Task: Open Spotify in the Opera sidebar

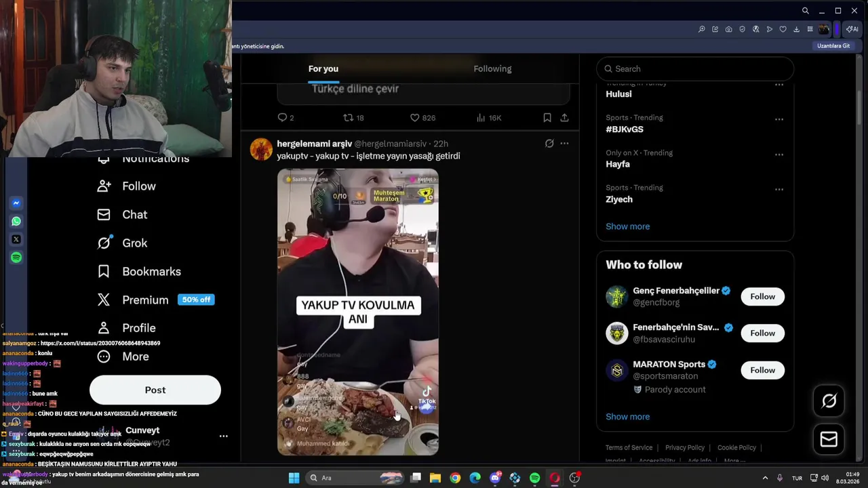Action: pos(16,258)
